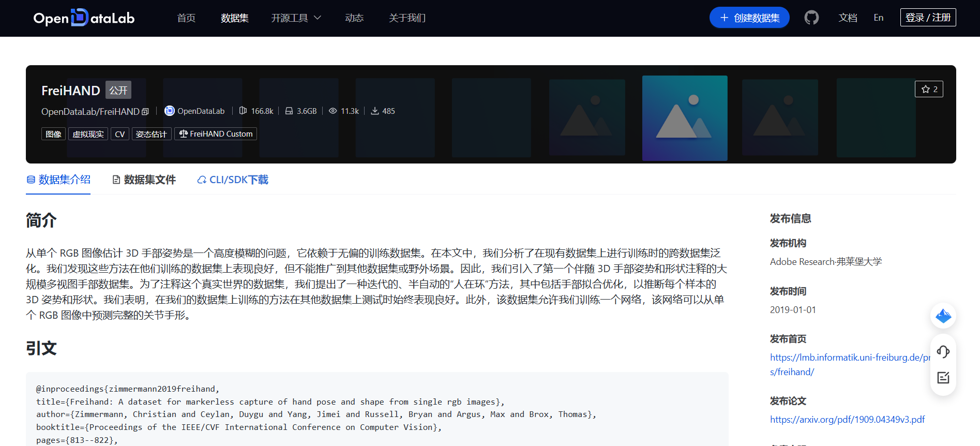980x446 pixels.
Task: Select the bright highlighted banner image thumbnail
Action: [685, 118]
